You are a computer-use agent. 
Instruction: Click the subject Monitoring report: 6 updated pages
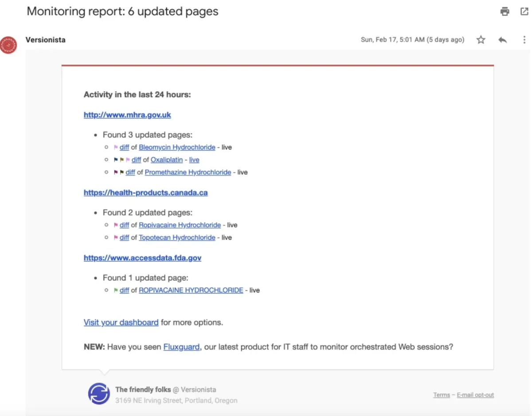point(123,12)
